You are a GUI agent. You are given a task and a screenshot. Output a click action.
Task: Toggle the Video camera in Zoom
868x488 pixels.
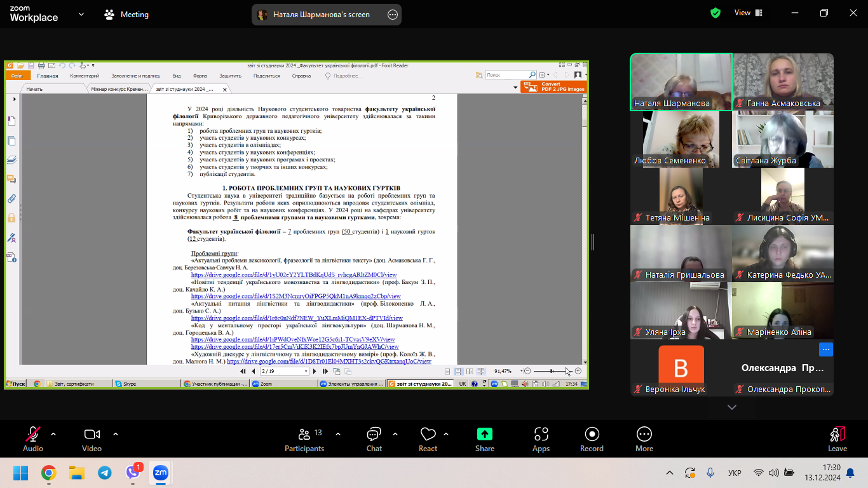(x=92, y=440)
